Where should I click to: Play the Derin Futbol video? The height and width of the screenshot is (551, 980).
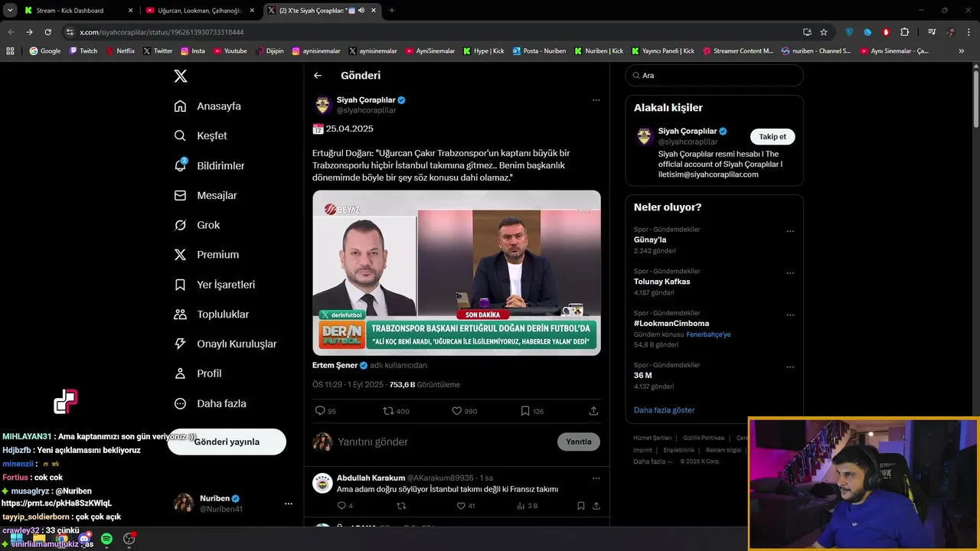click(x=456, y=272)
